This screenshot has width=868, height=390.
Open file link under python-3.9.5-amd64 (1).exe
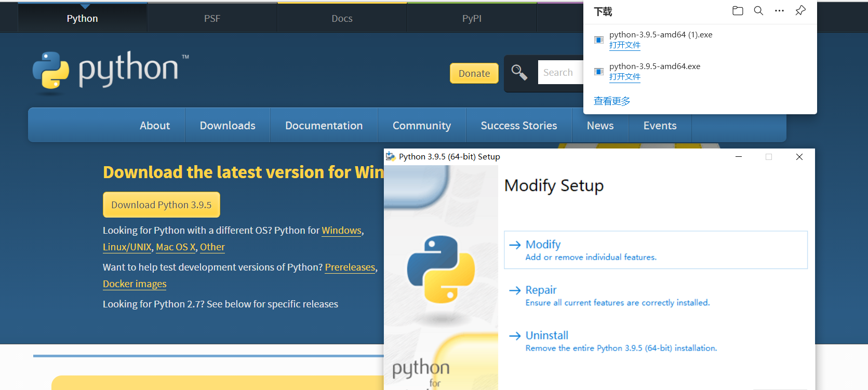pos(624,45)
